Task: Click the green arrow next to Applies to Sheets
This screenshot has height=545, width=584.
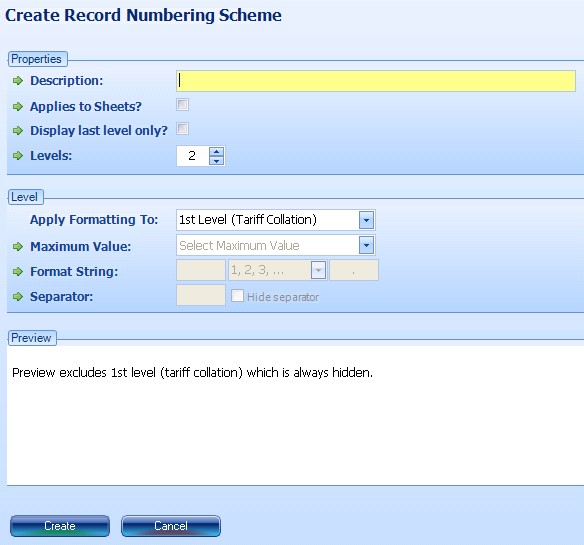Action: [18, 107]
